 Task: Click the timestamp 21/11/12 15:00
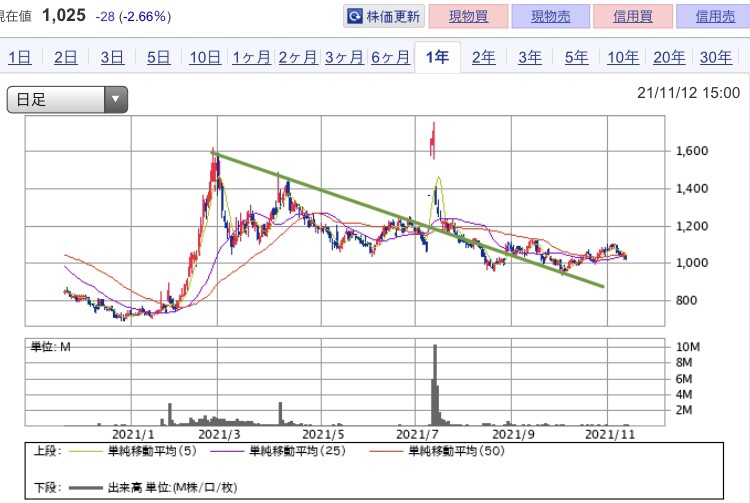(688, 93)
